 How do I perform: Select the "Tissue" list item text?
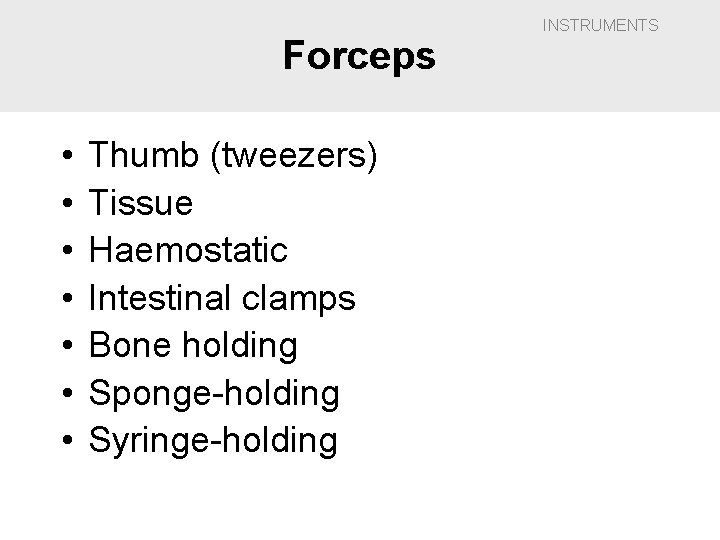(x=141, y=204)
